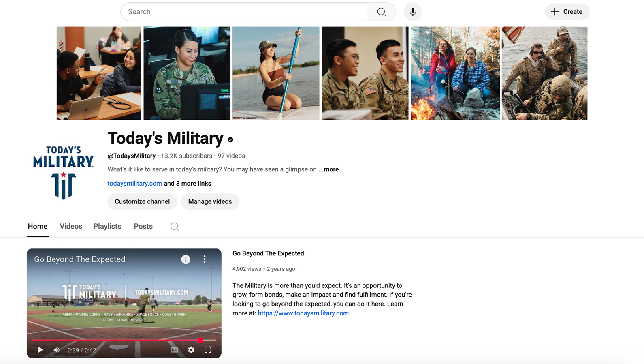This screenshot has height=364, width=644.
Task: Open video three-dot more options menu
Action: 205,259
